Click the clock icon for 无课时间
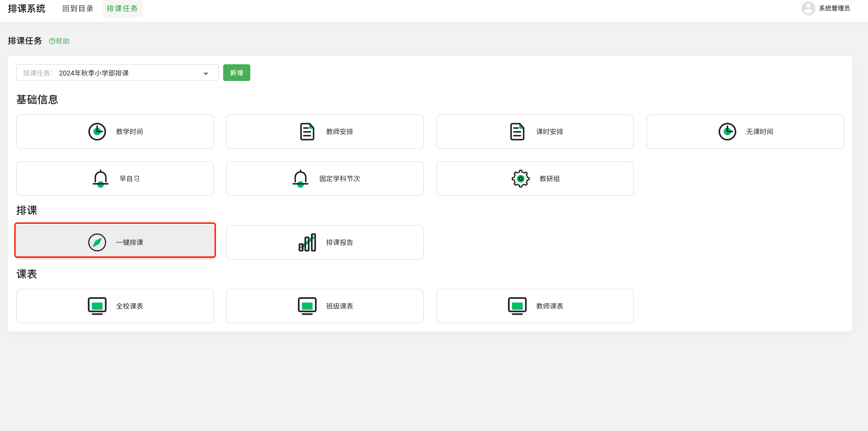Image resolution: width=868 pixels, height=431 pixels. [x=727, y=131]
